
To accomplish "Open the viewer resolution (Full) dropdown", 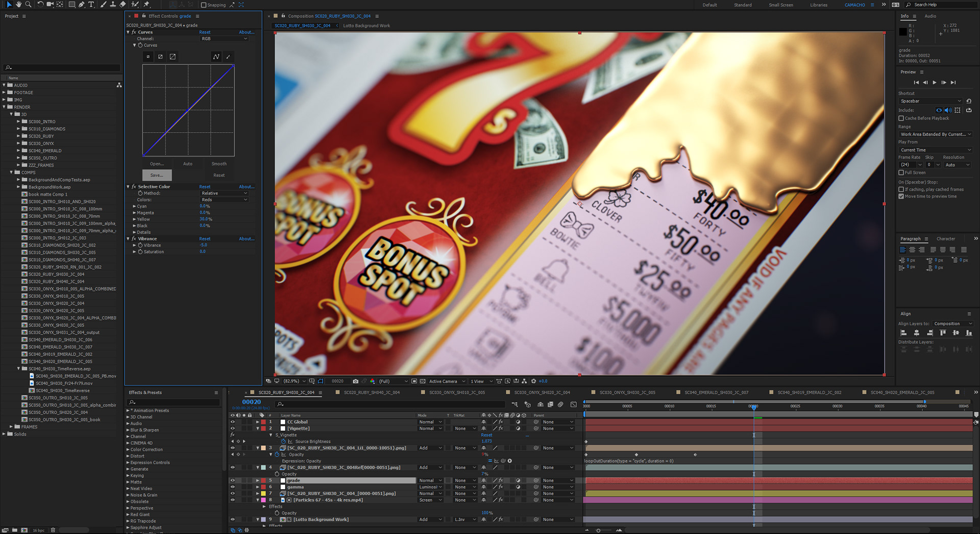I will 393,381.
